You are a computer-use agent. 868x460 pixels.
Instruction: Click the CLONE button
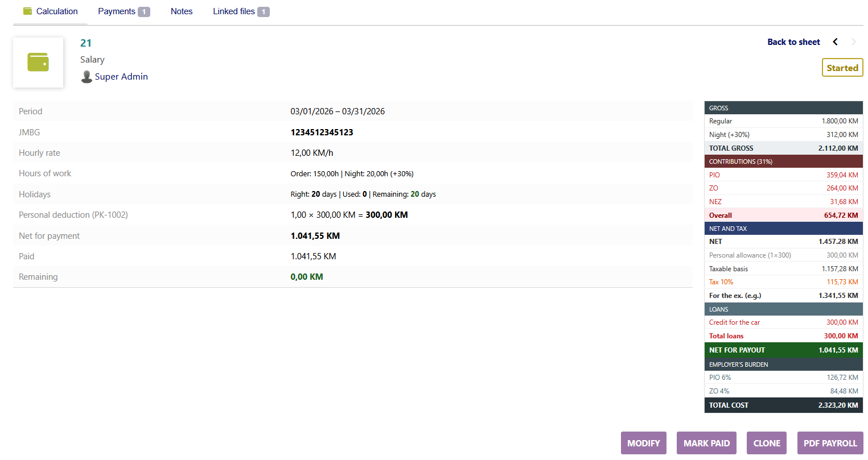click(x=767, y=443)
